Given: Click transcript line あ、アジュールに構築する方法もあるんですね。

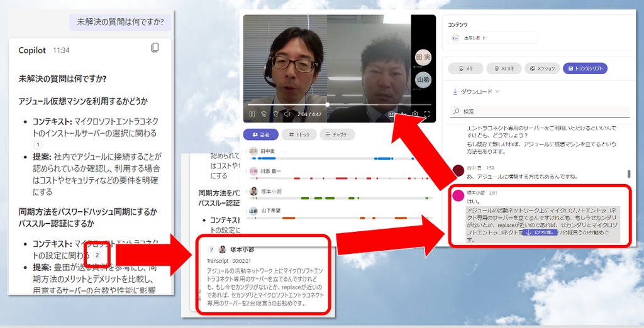Looking at the screenshot, I should pyautogui.click(x=522, y=177).
